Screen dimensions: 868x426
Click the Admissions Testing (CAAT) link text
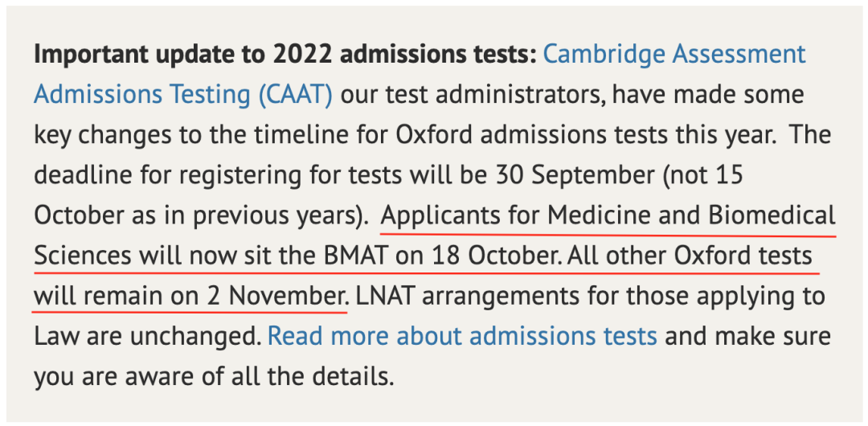pyautogui.click(x=183, y=95)
